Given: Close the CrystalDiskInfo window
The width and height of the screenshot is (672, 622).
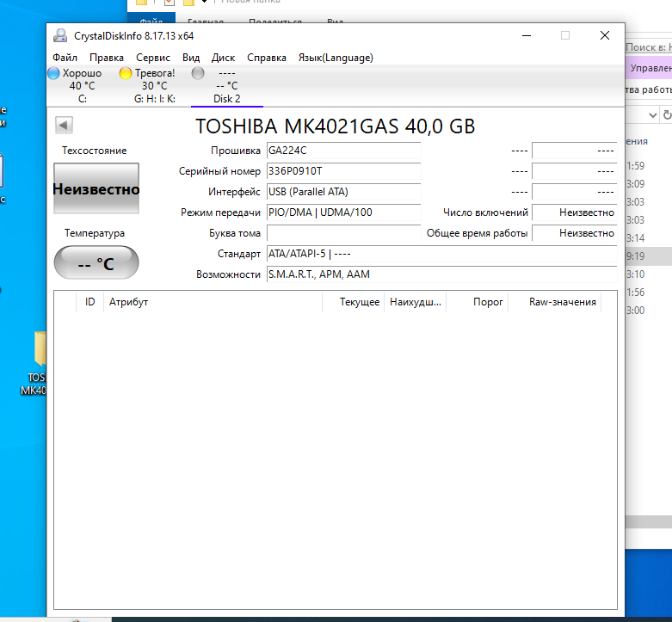Looking at the screenshot, I should [x=605, y=35].
